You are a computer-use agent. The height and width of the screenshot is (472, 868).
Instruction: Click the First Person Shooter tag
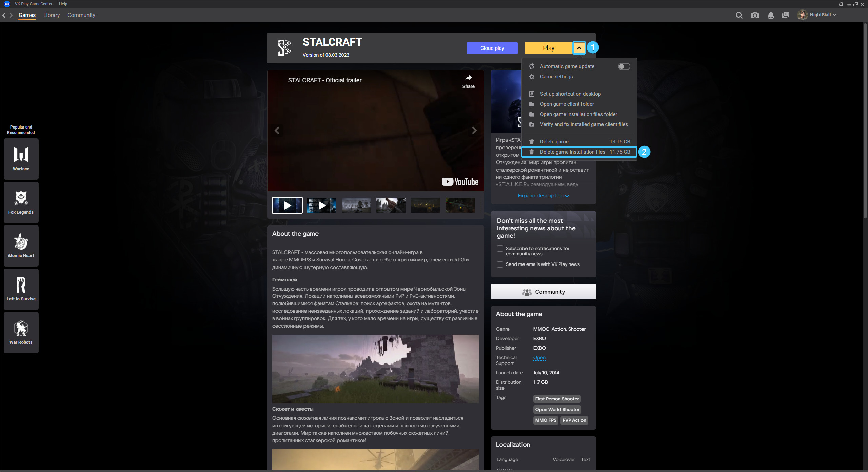557,399
